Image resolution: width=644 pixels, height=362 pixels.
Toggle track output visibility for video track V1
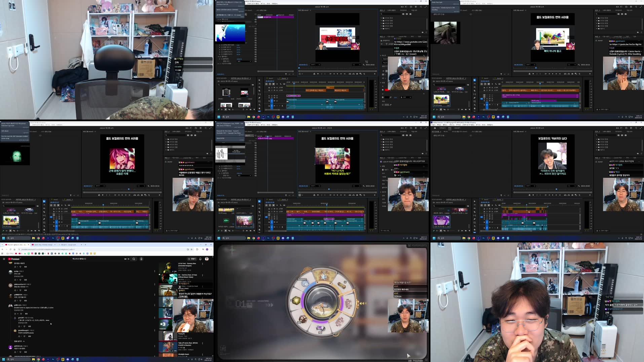(277, 222)
